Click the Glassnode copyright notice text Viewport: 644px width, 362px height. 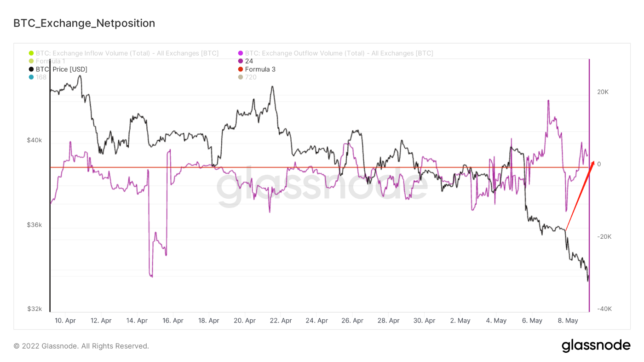coord(81,346)
